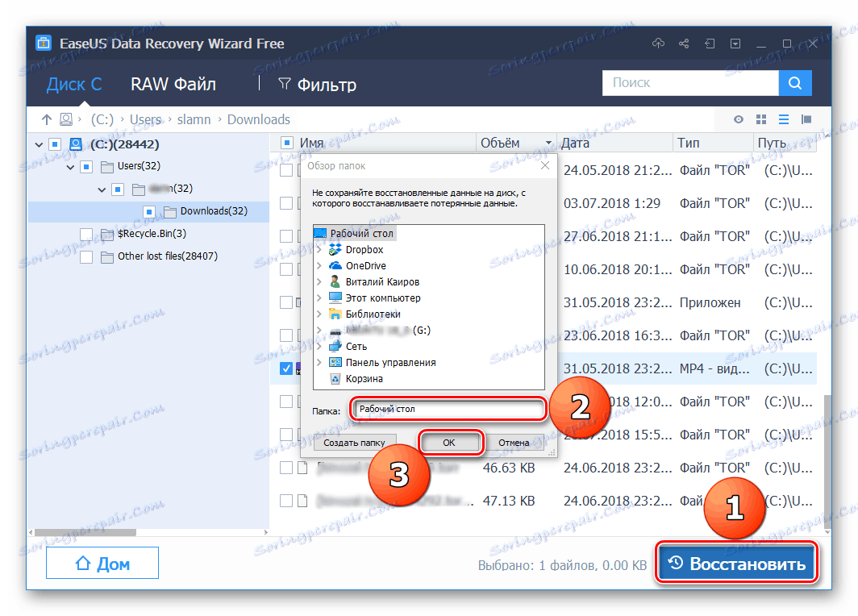
Task: Click the Дом home button
Action: pos(102,563)
